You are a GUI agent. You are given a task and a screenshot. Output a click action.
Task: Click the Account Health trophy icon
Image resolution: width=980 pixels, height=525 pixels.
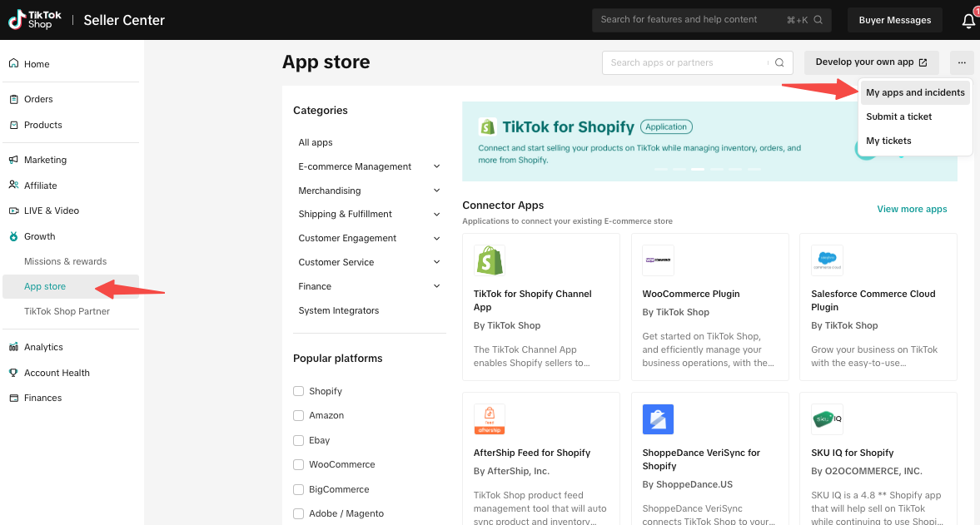tap(14, 373)
